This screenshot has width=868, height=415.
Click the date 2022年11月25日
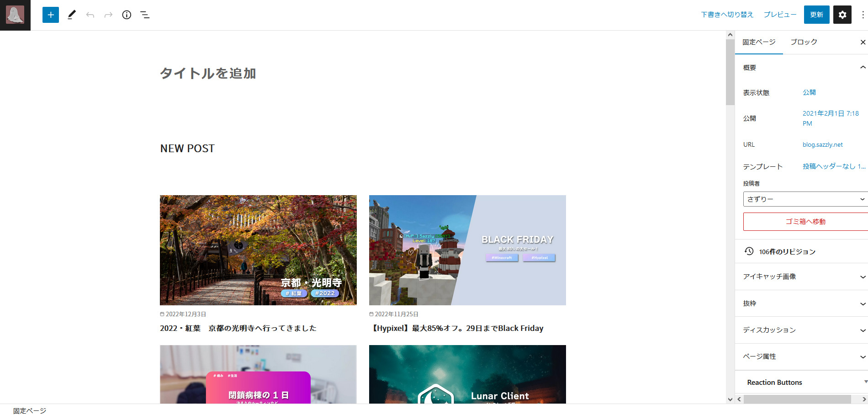396,314
